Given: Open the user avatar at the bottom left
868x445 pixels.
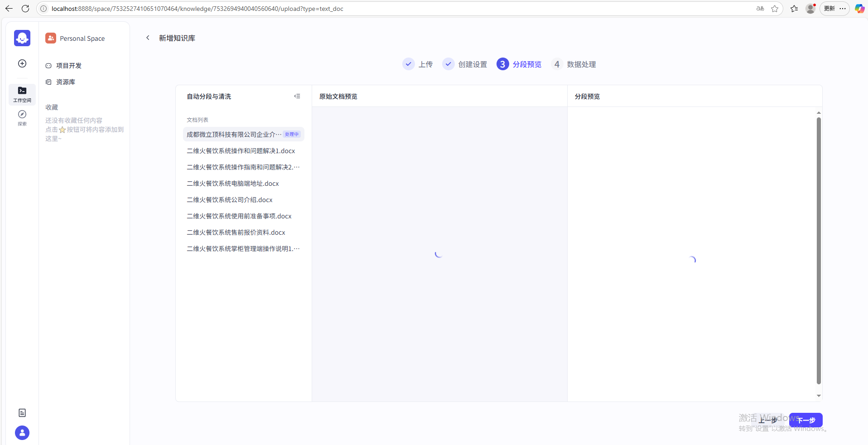Looking at the screenshot, I should [x=22, y=433].
